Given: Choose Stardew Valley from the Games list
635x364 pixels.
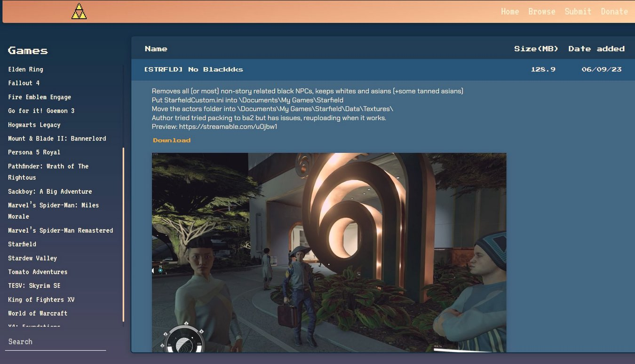Looking at the screenshot, I should tap(32, 258).
